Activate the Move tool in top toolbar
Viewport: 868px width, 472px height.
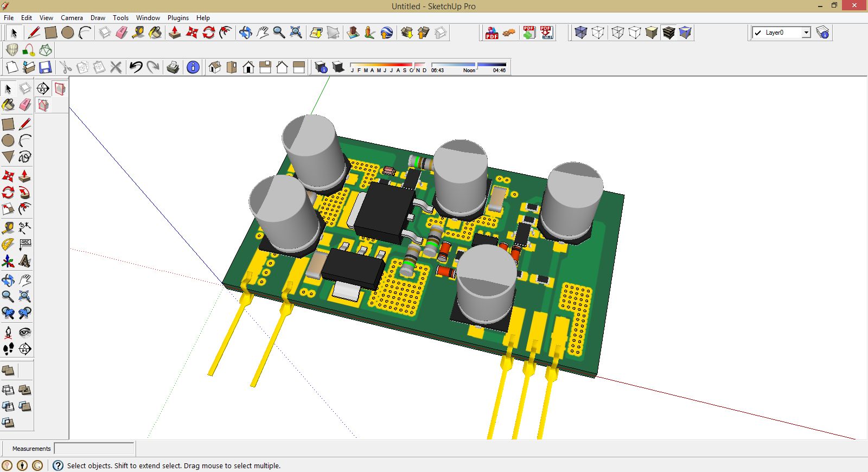(192, 33)
